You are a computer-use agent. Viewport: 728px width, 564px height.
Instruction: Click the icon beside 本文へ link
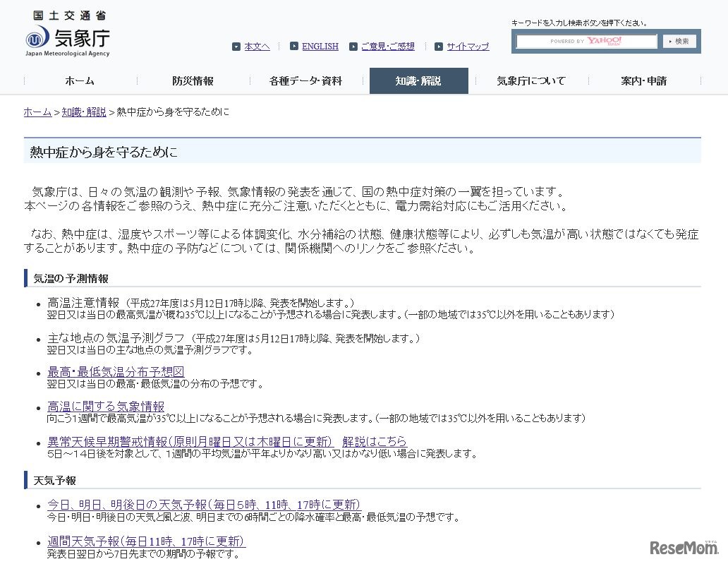coord(236,46)
